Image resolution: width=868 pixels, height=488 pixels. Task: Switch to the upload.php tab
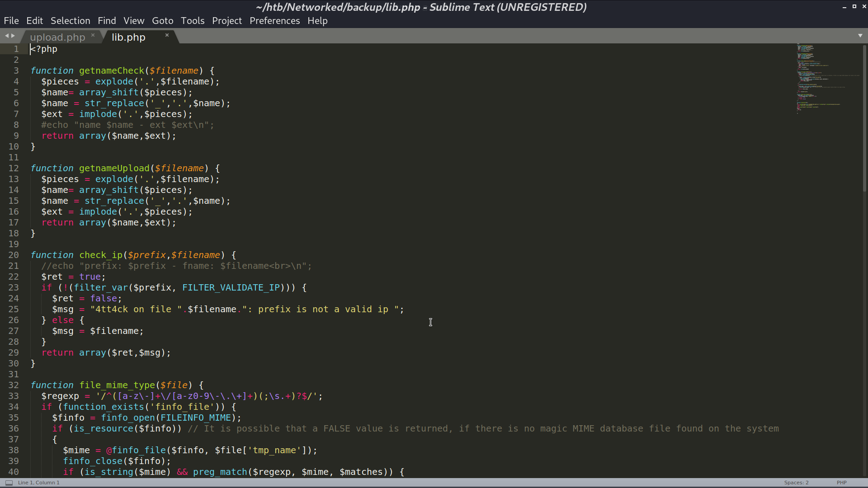57,37
